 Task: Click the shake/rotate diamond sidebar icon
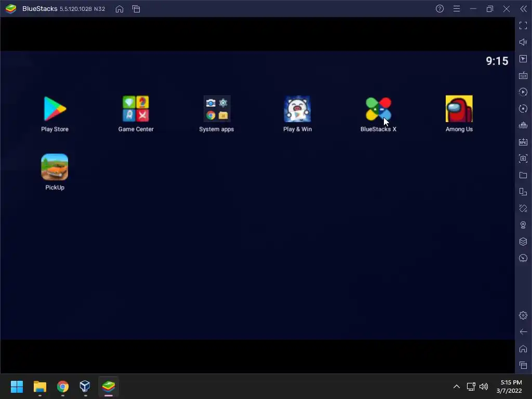click(x=523, y=208)
